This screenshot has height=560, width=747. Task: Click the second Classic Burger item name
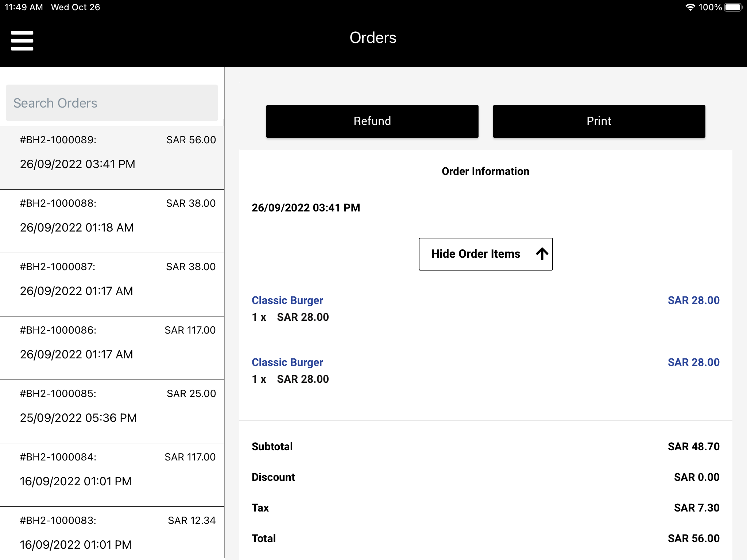(287, 362)
